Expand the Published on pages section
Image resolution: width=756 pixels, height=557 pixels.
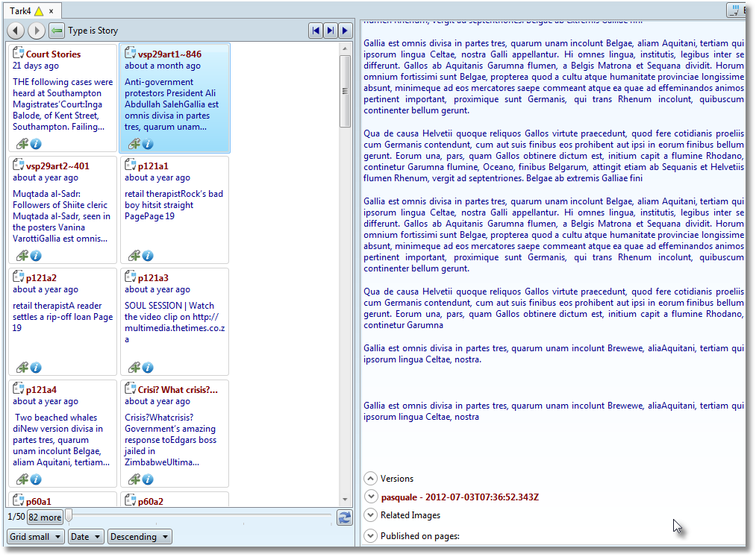[370, 536]
